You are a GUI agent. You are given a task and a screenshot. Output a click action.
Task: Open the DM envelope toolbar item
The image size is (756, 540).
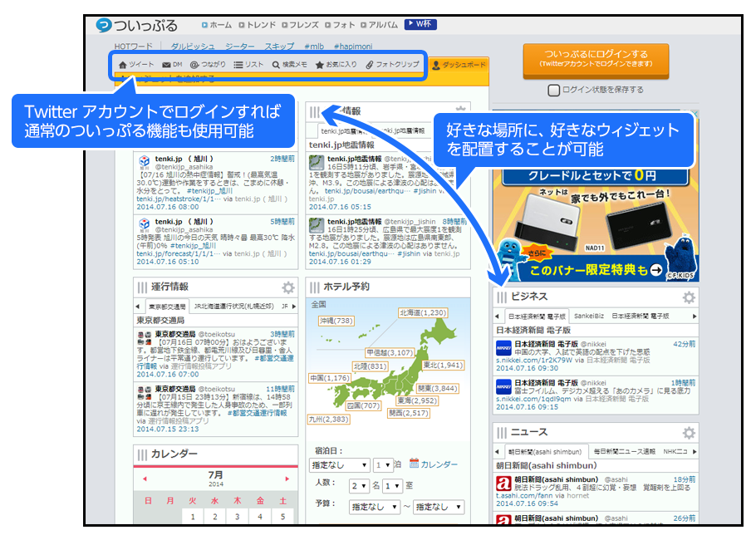coord(172,65)
